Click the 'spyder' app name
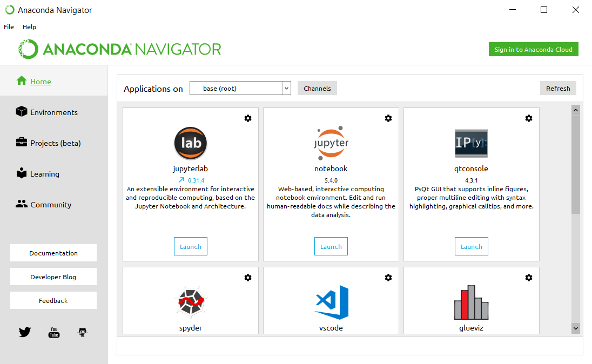The height and width of the screenshot is (364, 592). pos(190,328)
